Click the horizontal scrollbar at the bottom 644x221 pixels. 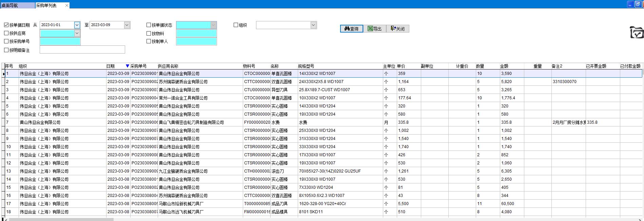tap(61, 219)
